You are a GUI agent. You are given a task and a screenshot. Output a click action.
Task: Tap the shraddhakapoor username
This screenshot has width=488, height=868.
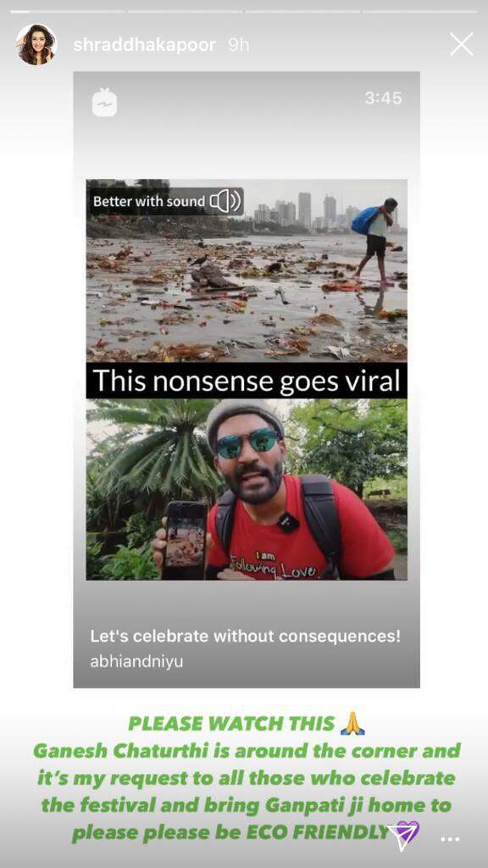(144, 45)
